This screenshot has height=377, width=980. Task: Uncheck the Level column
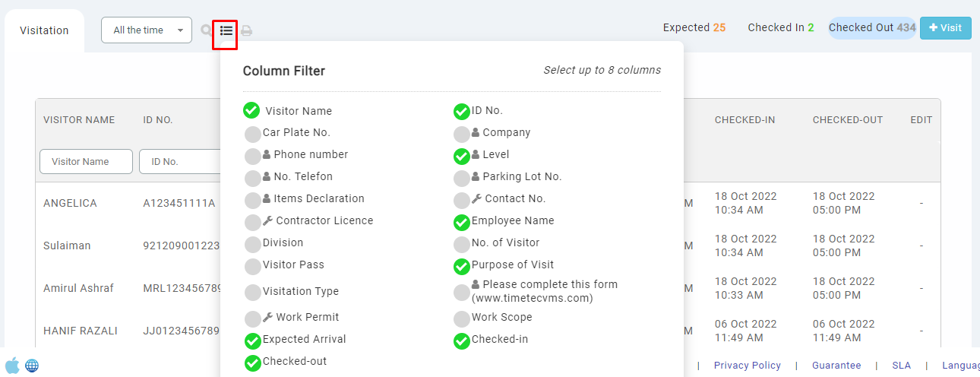click(461, 157)
